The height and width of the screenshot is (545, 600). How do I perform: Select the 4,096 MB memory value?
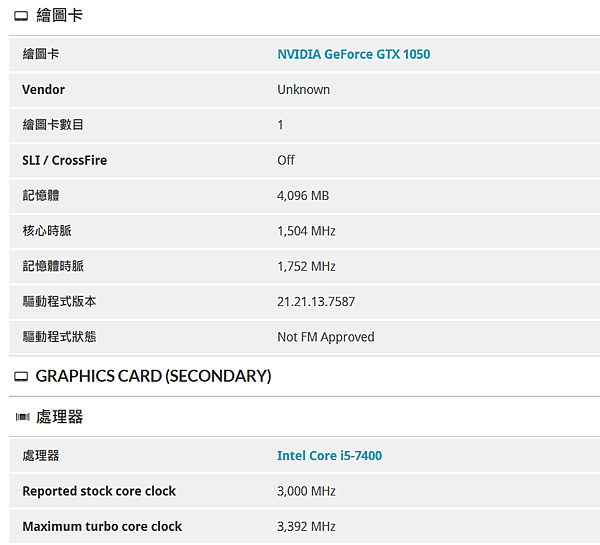coord(303,196)
